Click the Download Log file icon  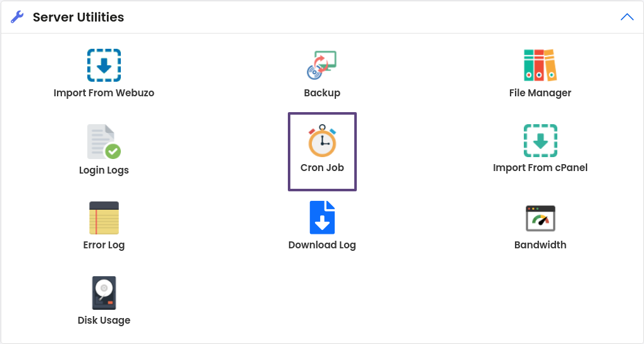pyautogui.click(x=322, y=218)
